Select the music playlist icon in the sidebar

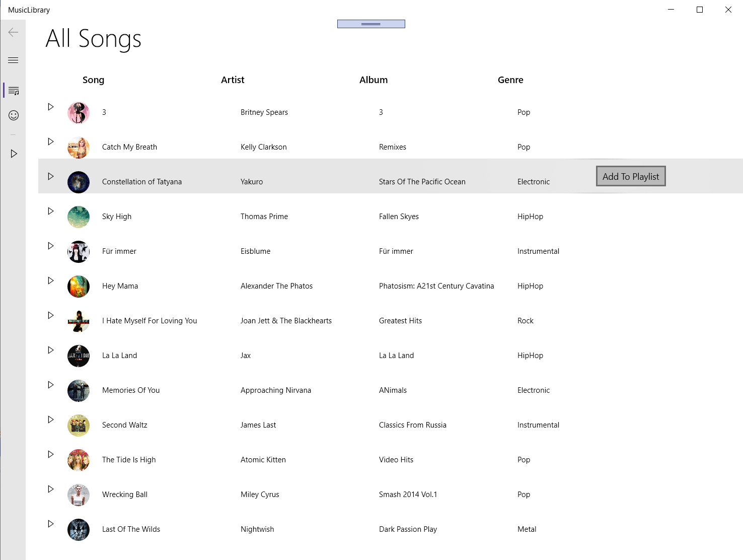coord(13,91)
